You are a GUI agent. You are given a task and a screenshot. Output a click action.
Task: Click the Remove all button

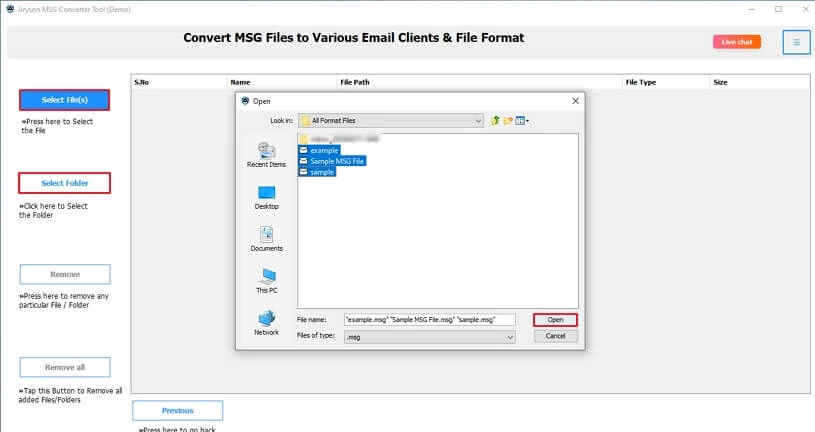pos(65,367)
